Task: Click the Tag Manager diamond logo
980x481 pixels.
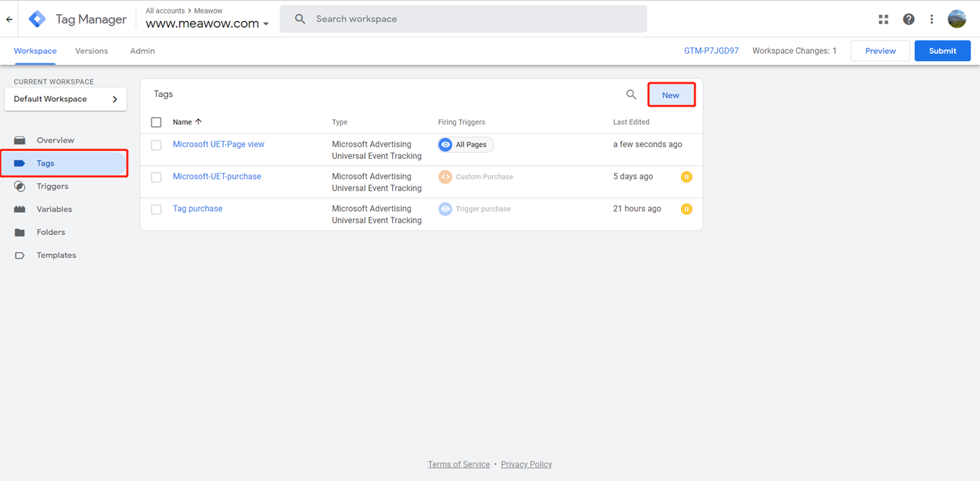Action: point(38,20)
